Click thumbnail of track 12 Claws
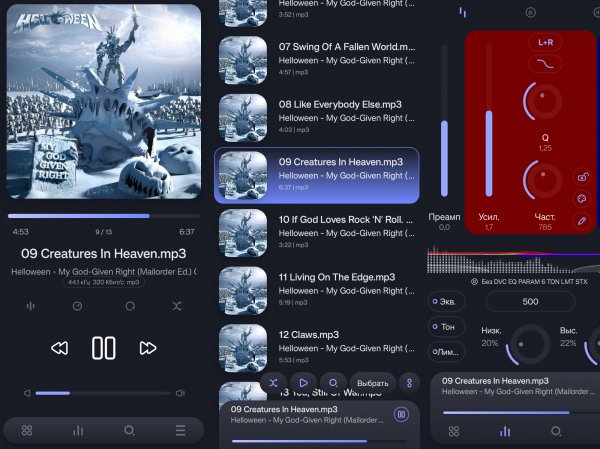Viewport: 600px width, 449px height. point(243,348)
